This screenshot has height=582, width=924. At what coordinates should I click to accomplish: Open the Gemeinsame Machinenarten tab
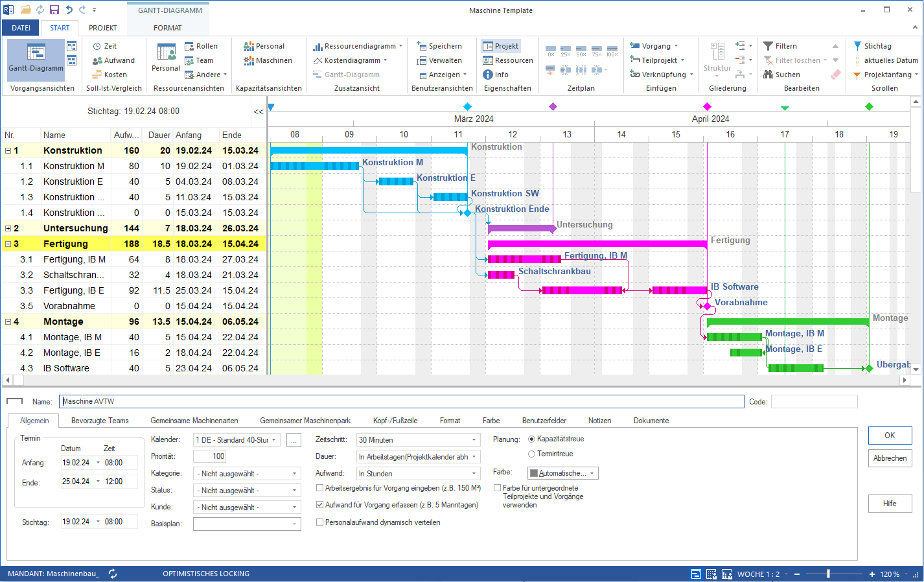[194, 421]
